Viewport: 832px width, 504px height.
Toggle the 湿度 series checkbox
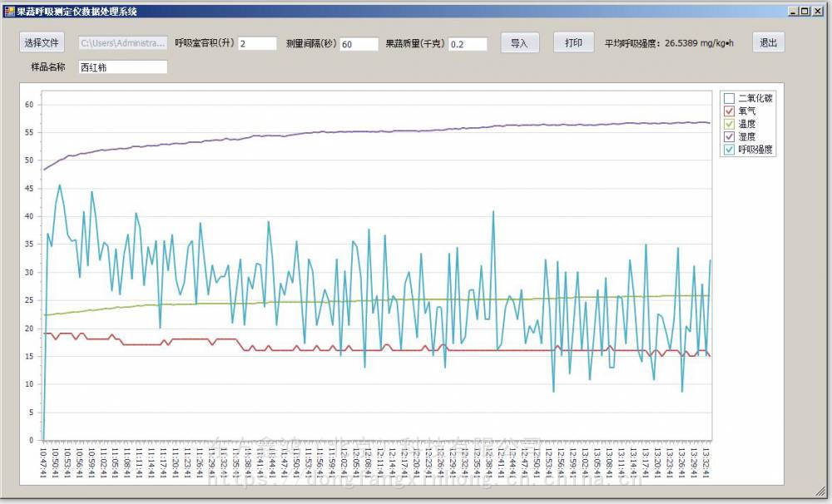point(729,136)
